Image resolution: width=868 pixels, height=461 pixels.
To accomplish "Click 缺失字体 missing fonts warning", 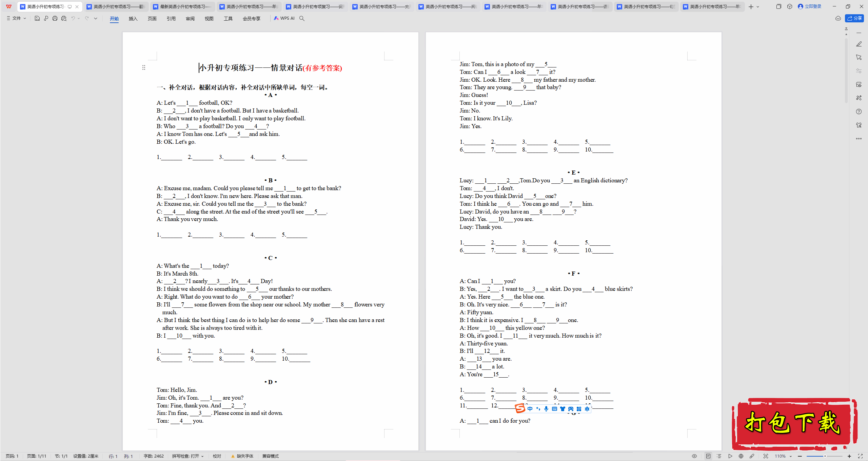I will pos(242,456).
